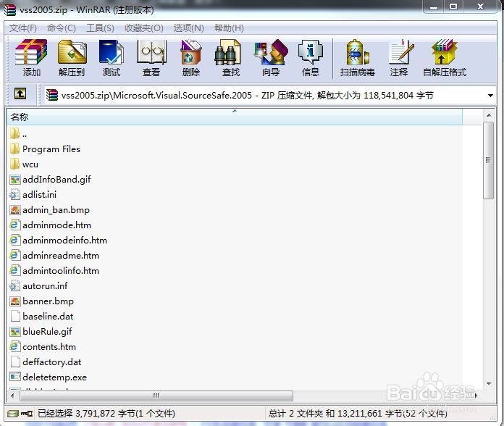Click the vertical scrollbar up arrow
The height and width of the screenshot is (426, 504).
[x=489, y=115]
